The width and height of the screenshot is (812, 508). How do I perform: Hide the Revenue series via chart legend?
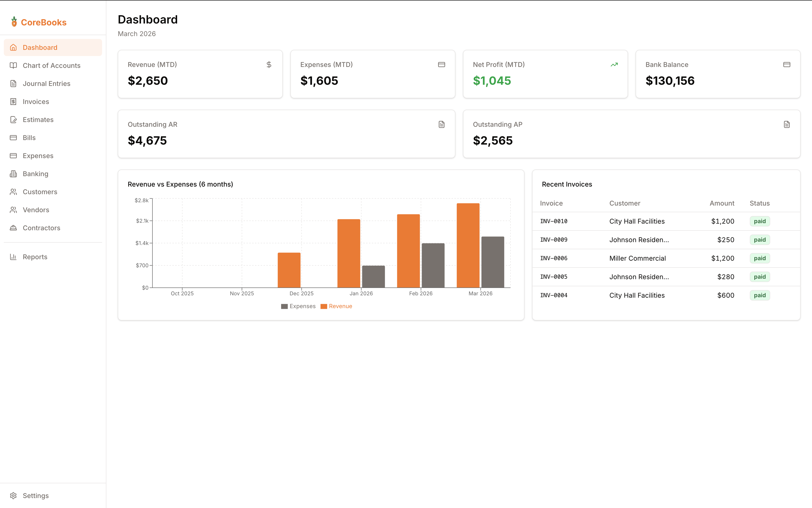(336, 306)
